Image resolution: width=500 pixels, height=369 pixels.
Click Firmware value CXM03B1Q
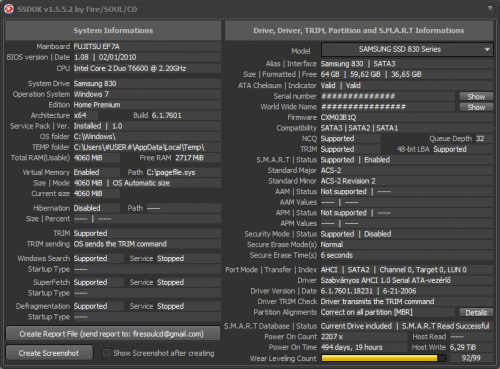tap(338, 118)
